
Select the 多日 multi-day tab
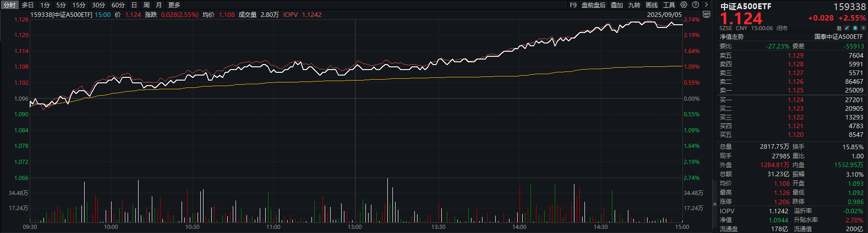[28, 5]
